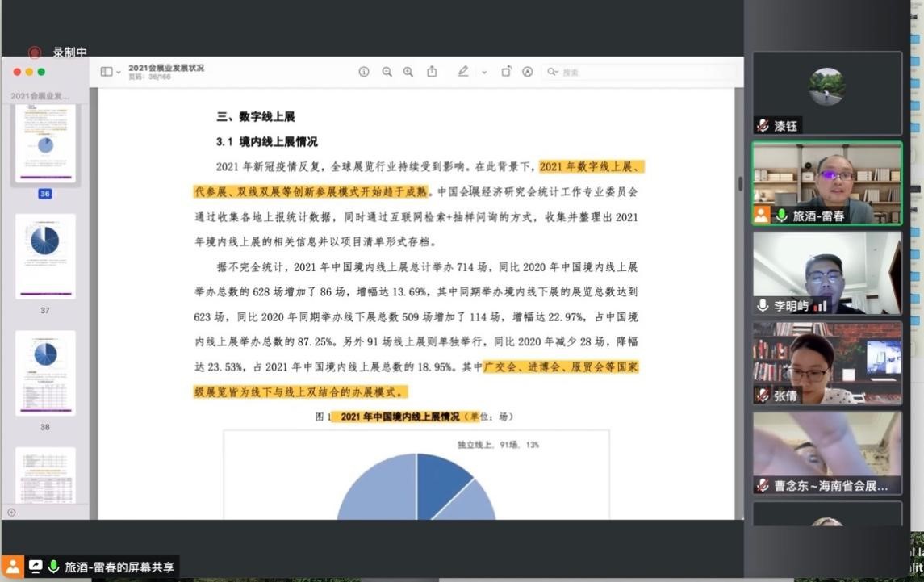Click the 李明屿 participant video tile
The height and width of the screenshot is (582, 924).
827,273
